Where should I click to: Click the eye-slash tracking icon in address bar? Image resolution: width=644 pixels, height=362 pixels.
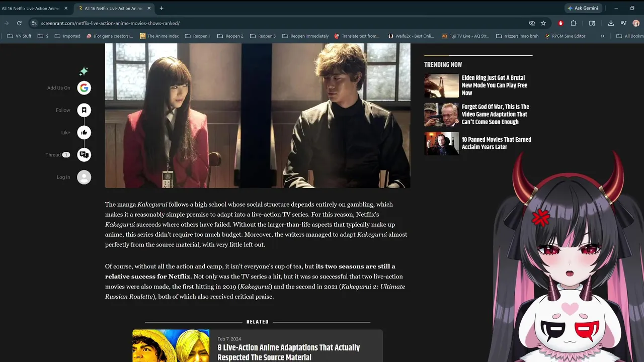coord(532,23)
